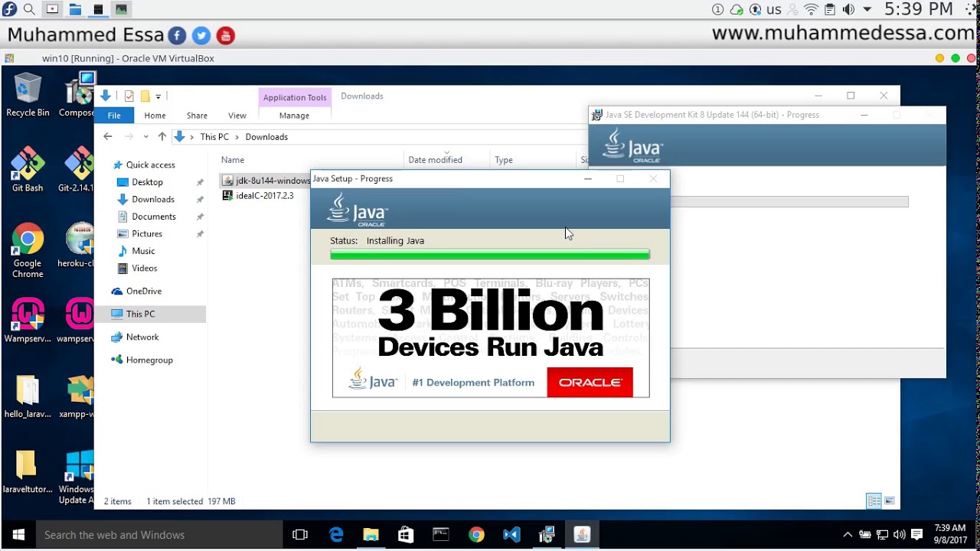Open Recycle Bin desktop icon

28,96
